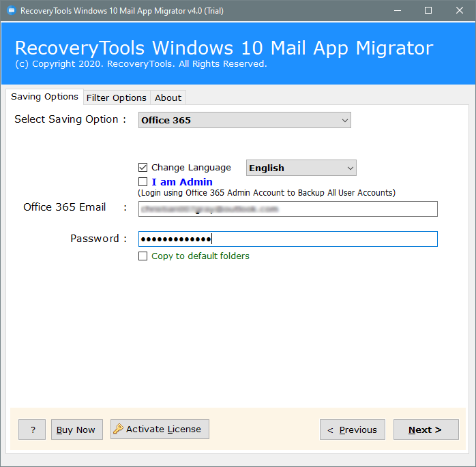Check Copy to default folders option

[x=143, y=256]
